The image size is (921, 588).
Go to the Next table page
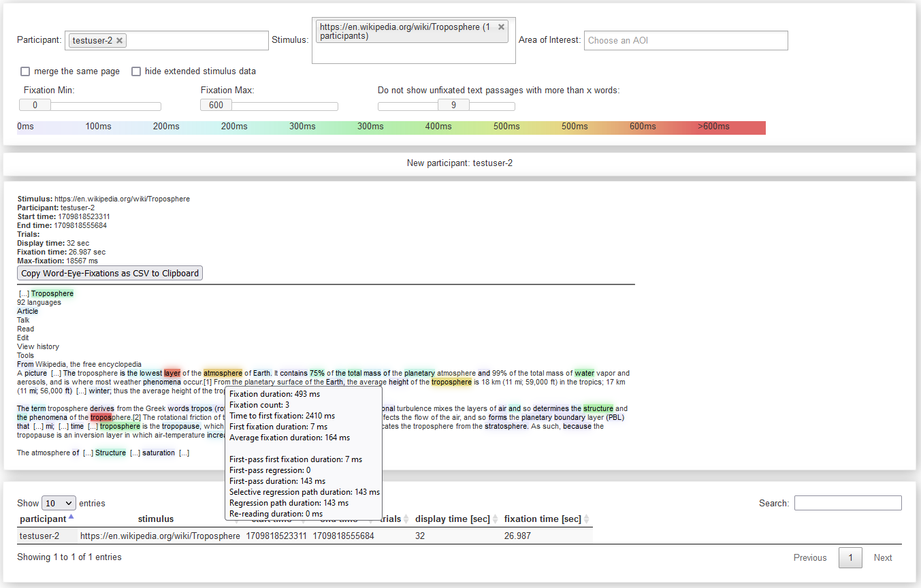coord(883,557)
